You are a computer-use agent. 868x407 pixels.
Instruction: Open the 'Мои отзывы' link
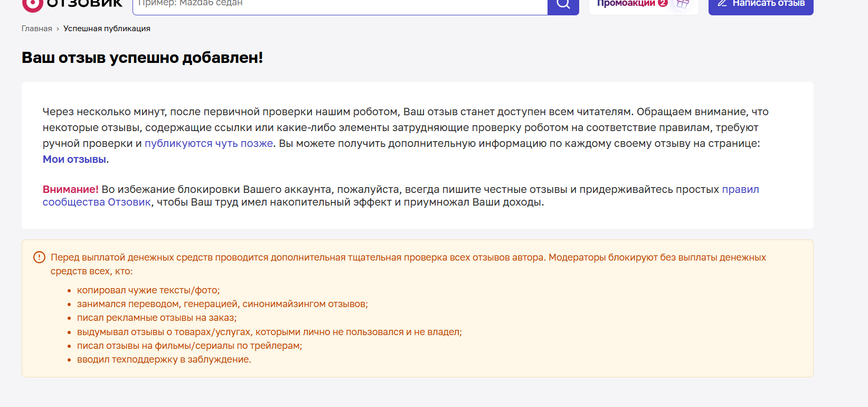coord(74,159)
